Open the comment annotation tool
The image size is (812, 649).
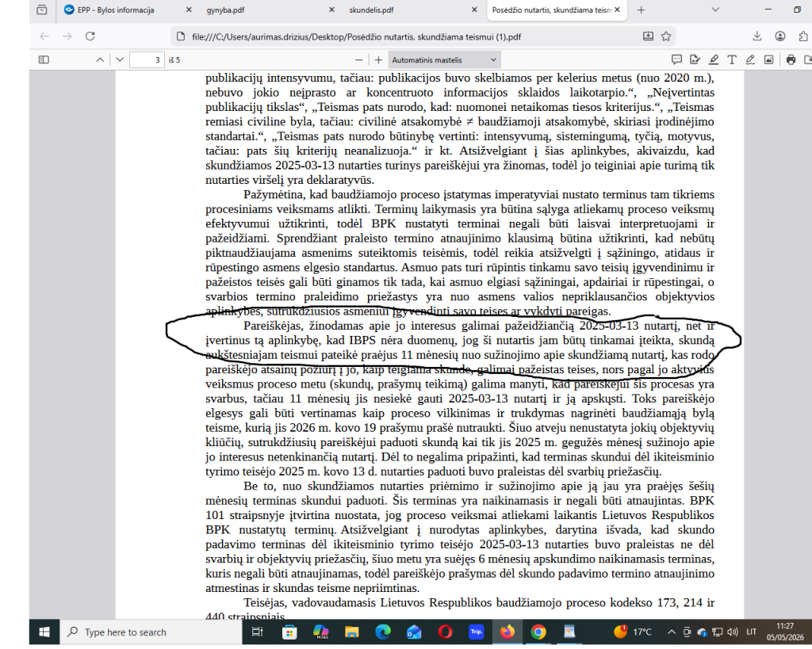676,60
